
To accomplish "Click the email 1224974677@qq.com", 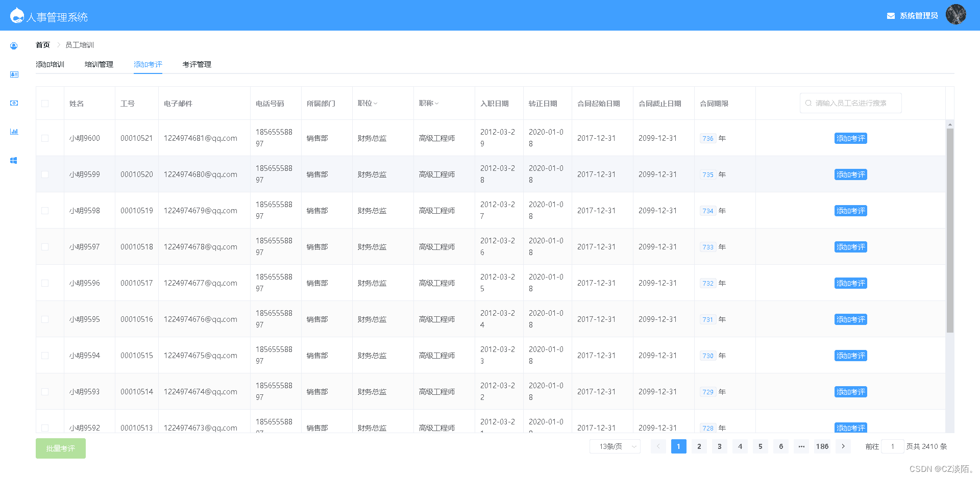I will click(x=201, y=283).
